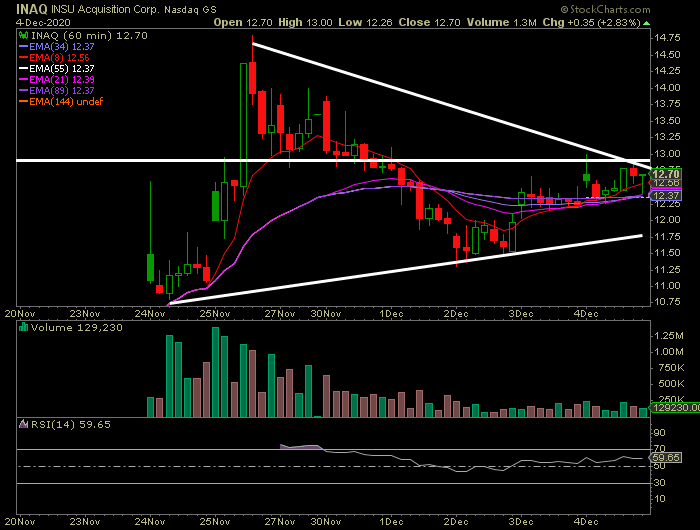The width and height of the screenshot is (700, 530).
Task: Click the 20Nov date label under RSI panel
Action: click(20, 522)
